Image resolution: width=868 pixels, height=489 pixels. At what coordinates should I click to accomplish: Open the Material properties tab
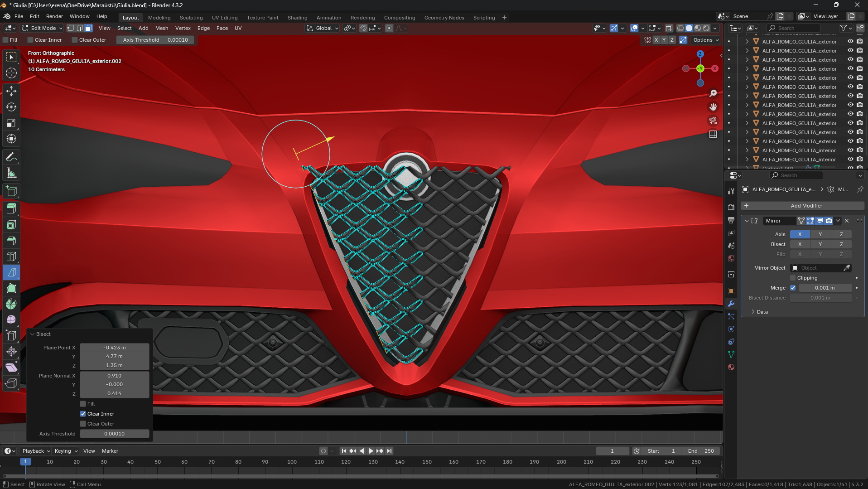pyautogui.click(x=731, y=367)
